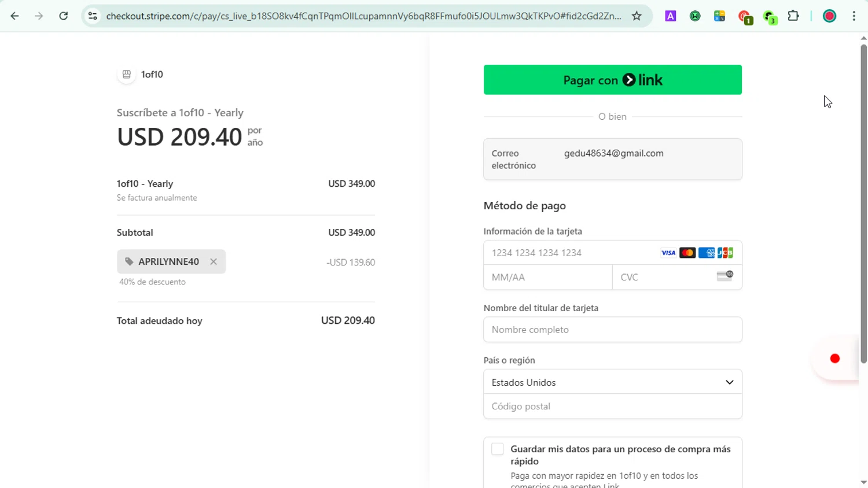Click the Mastercard logo

pos(687,253)
